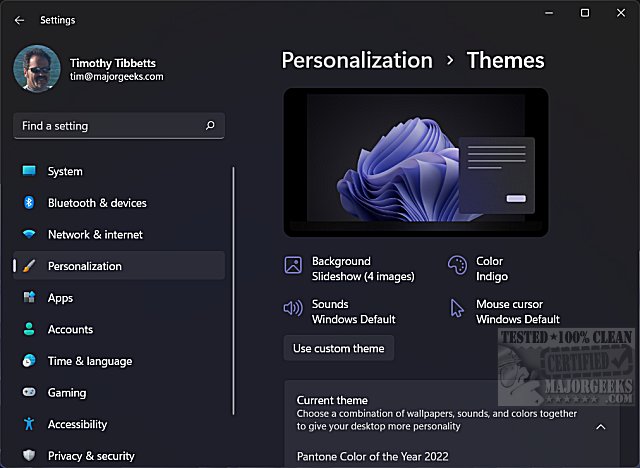Click the Sounds speaker icon
The width and height of the screenshot is (640, 468).
pos(293,308)
